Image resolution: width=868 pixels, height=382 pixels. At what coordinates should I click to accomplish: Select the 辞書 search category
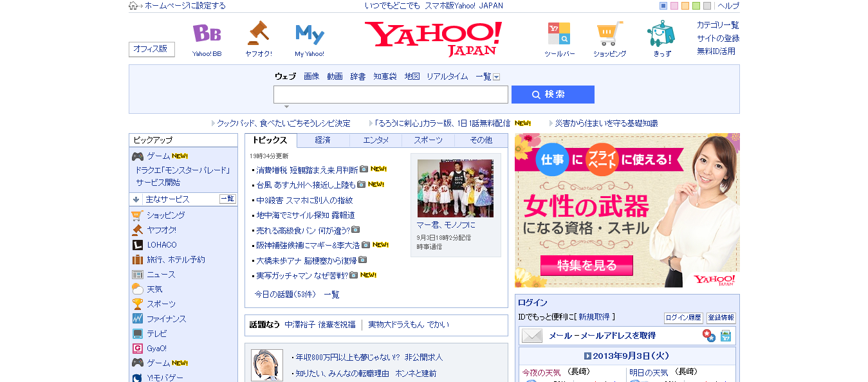pyautogui.click(x=358, y=77)
